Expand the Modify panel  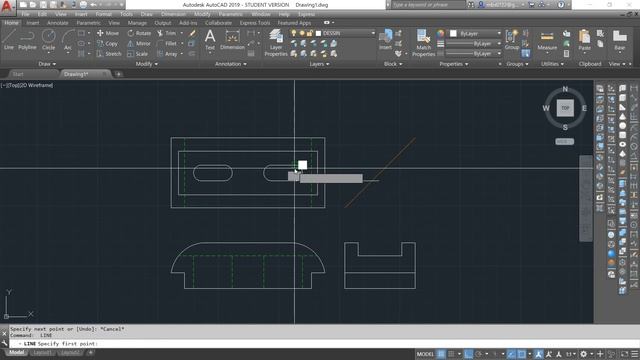pyautogui.click(x=146, y=64)
